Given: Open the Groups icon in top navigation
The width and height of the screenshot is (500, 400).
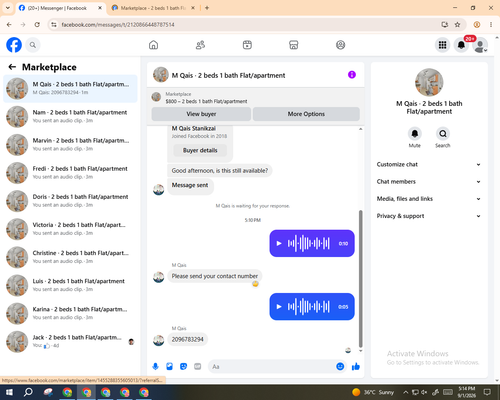Looking at the screenshot, I should click(x=340, y=45).
